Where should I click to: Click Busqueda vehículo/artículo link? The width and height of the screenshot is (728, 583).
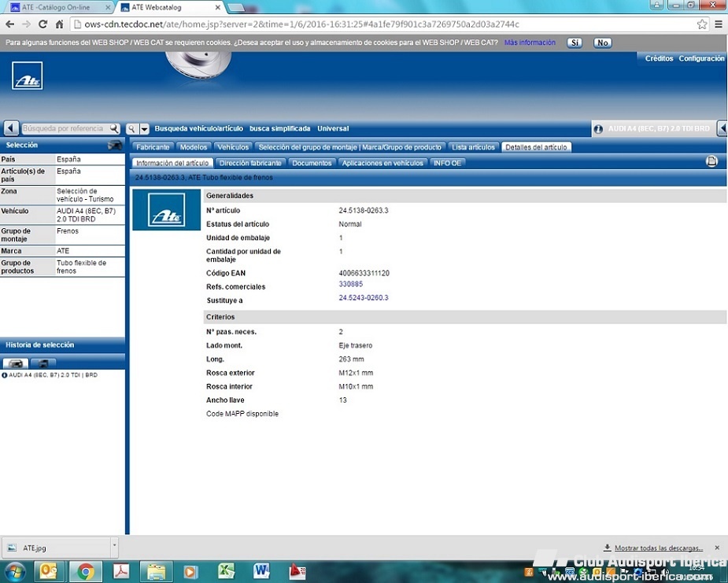(198, 128)
